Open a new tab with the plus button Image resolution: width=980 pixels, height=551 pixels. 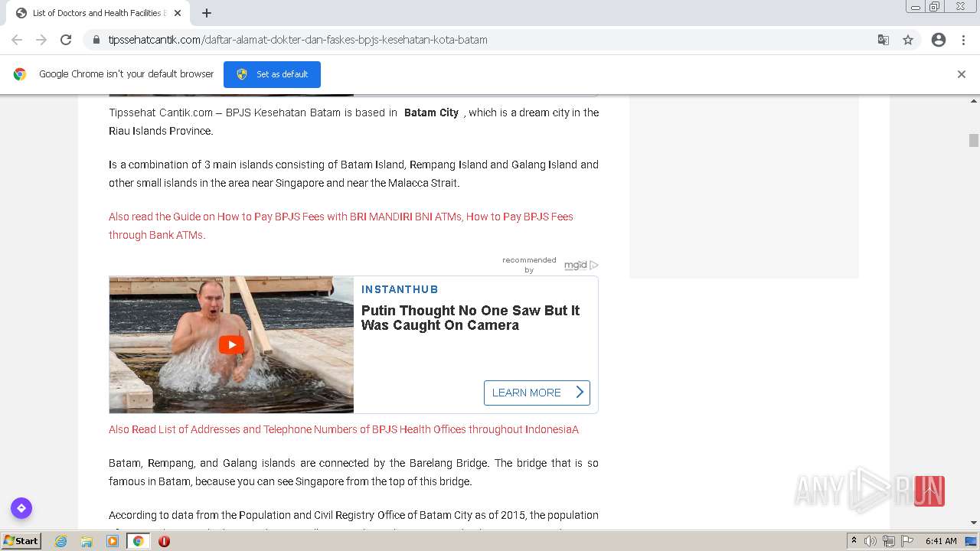207,13
